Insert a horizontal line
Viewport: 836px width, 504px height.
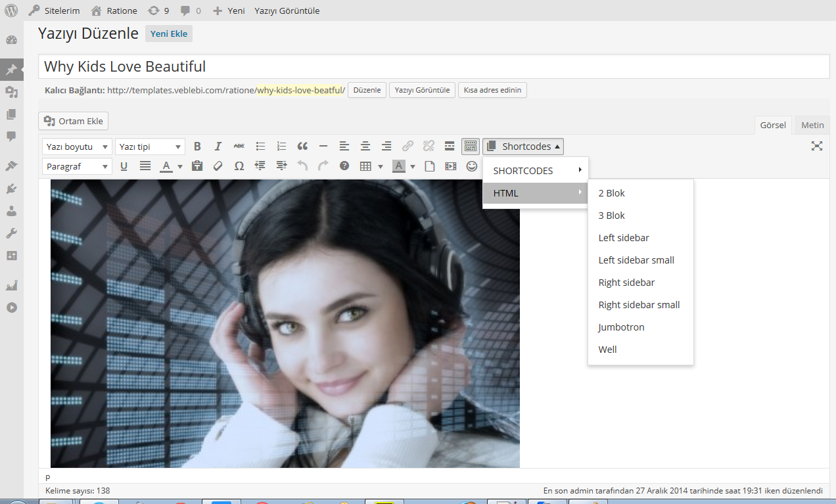click(323, 147)
